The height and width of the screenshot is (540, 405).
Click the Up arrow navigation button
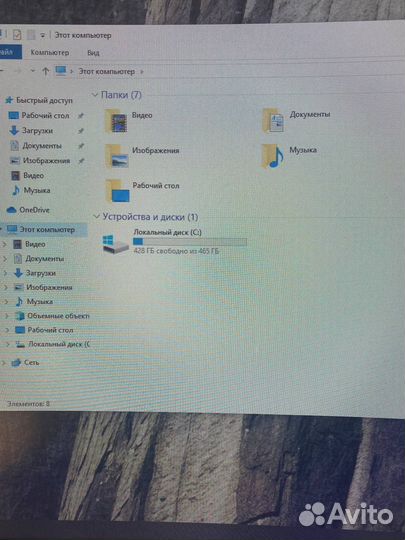click(x=45, y=71)
